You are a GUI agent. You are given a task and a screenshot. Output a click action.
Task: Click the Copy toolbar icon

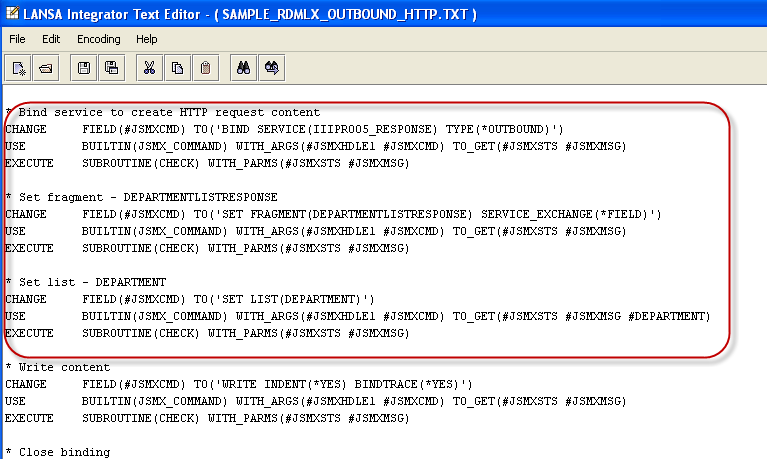tap(177, 68)
